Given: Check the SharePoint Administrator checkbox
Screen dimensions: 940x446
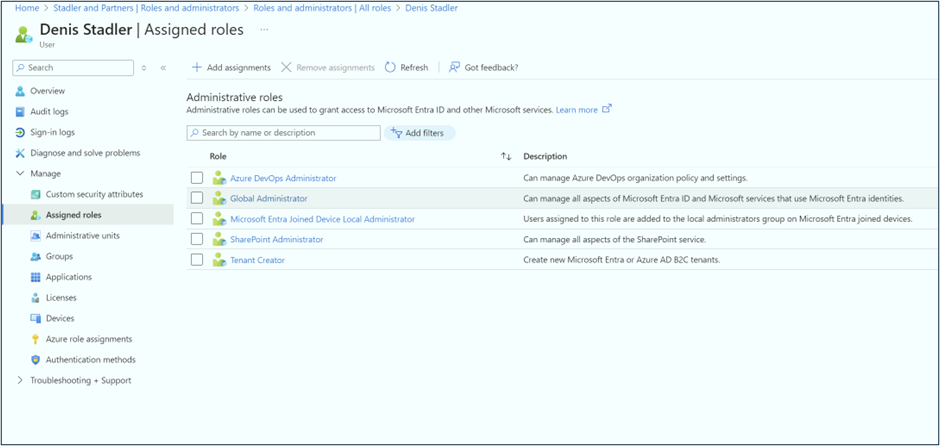Looking at the screenshot, I should point(197,239).
